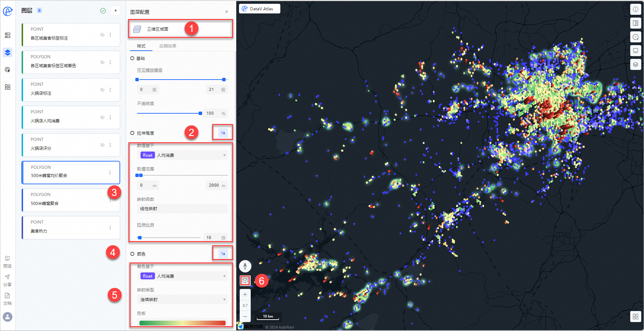The image size is (644, 331).
Task: Click maximum zoom level input 21
Action: click(x=217, y=90)
